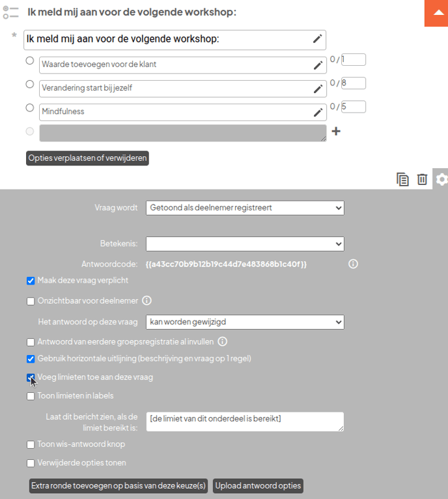Viewport: 448px width, 499px height.
Task: Edit option 'Verandering start bij jezelf' pencil
Action: tap(318, 89)
